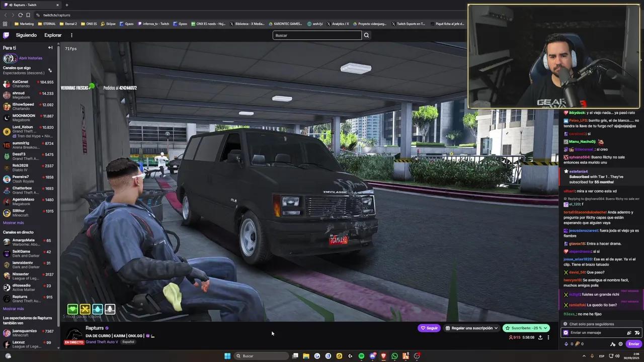
Task: Open taskbar clock showing 2:06
Action: coord(632,356)
